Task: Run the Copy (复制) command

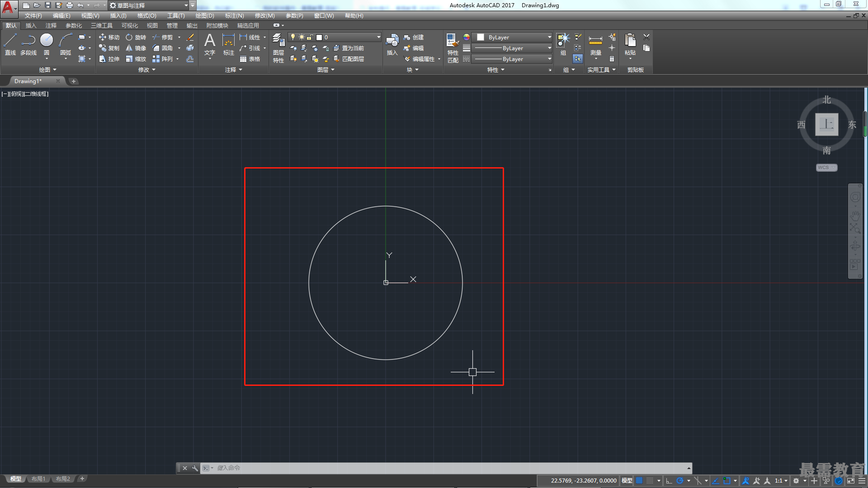Action: click(x=109, y=48)
